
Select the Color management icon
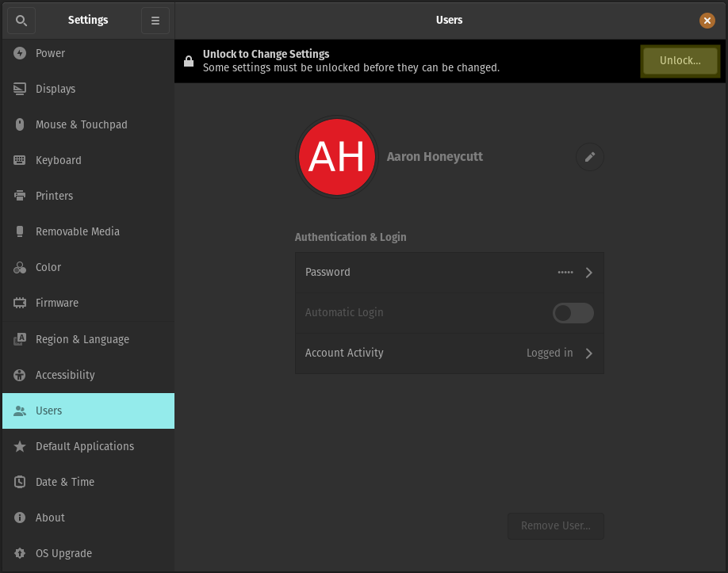pyautogui.click(x=20, y=267)
